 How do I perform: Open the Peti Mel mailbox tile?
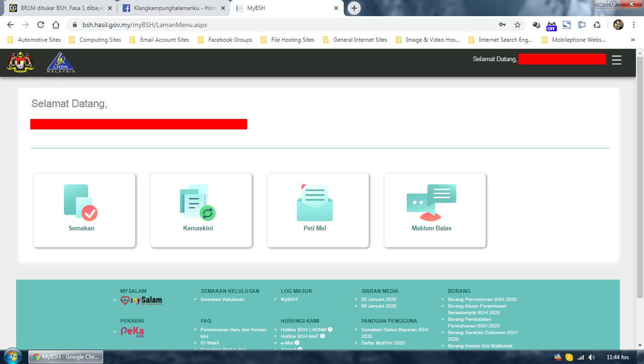(x=318, y=210)
